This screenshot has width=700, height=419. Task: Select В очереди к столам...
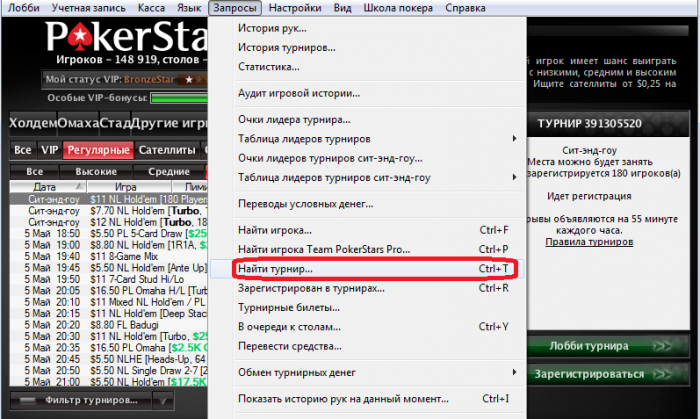[x=367, y=327]
